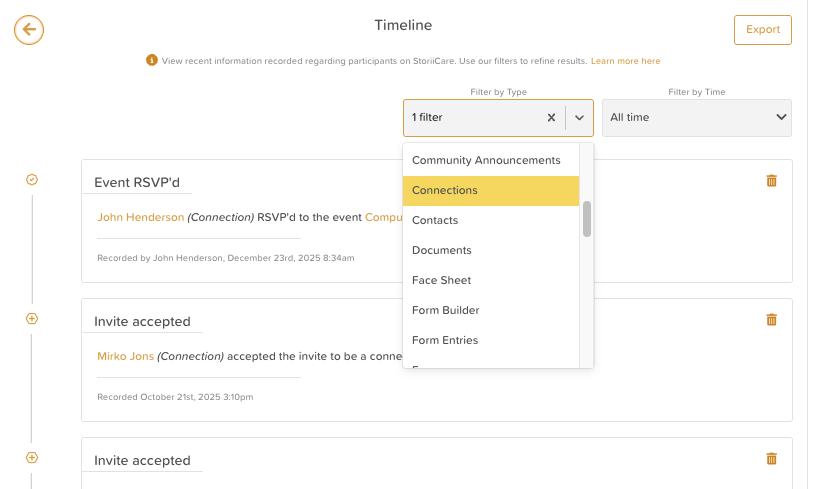
Task: Open the Filter by Time dropdown
Action: click(696, 118)
